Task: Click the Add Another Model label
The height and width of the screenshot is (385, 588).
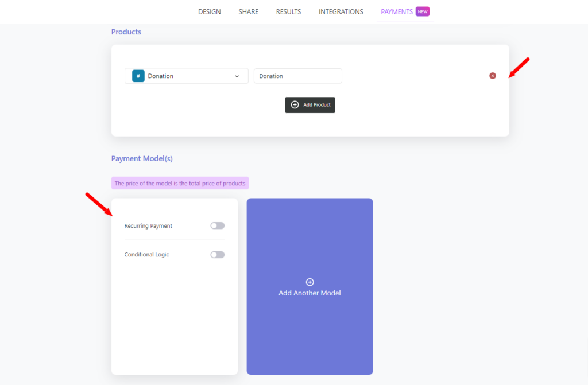Action: pyautogui.click(x=310, y=293)
